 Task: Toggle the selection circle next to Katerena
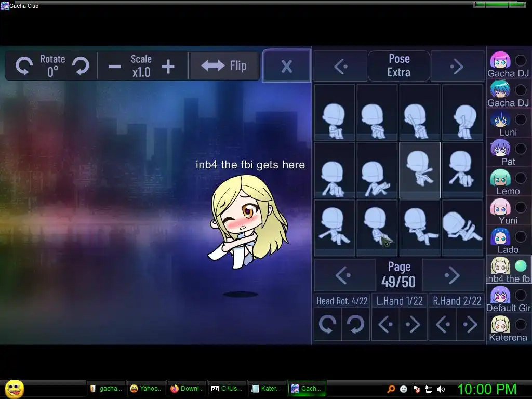[x=521, y=325]
